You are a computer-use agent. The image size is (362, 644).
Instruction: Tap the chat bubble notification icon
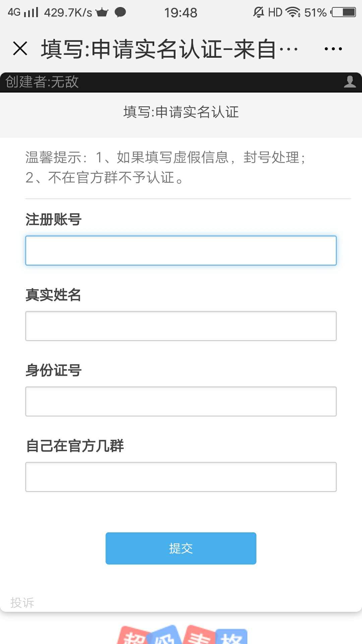[120, 12]
